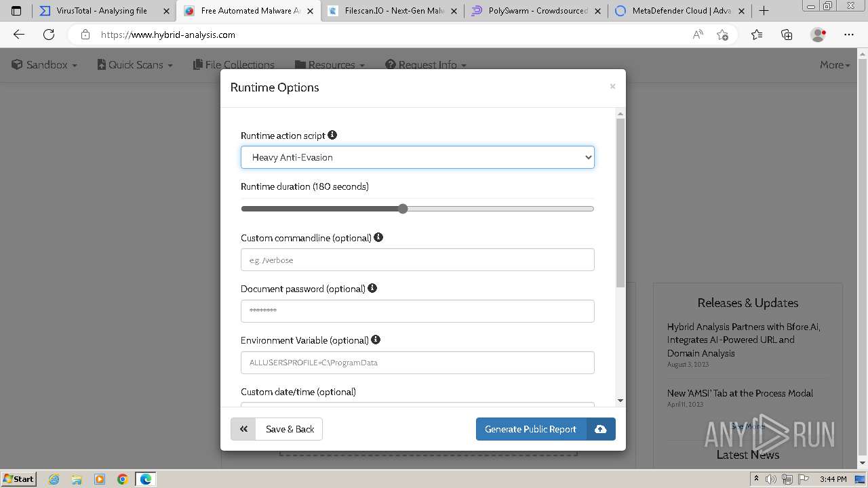Click info icon next to Custom commandline

[x=378, y=237]
